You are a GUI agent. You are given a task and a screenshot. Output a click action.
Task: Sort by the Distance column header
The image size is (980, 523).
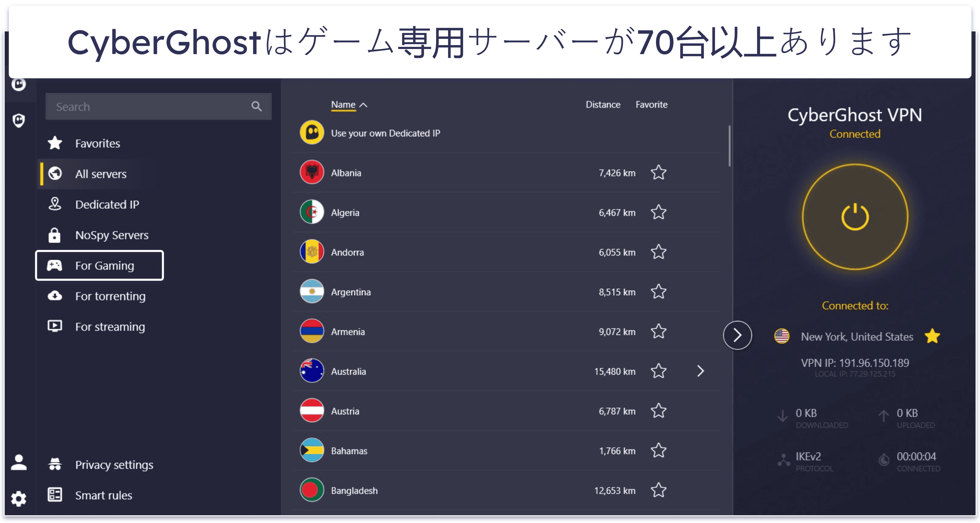[603, 105]
